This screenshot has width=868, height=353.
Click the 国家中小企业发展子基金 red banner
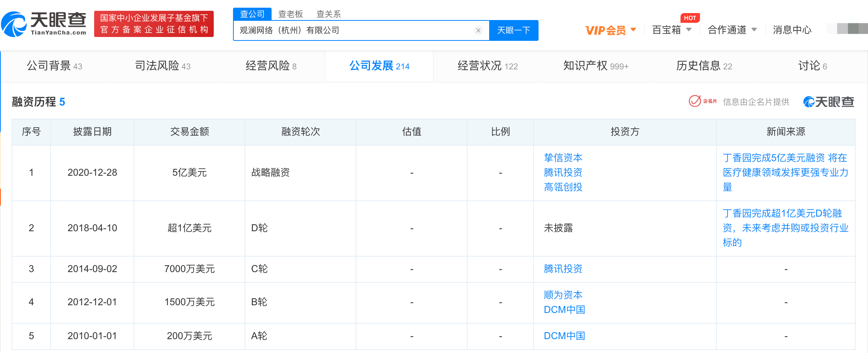point(154,24)
